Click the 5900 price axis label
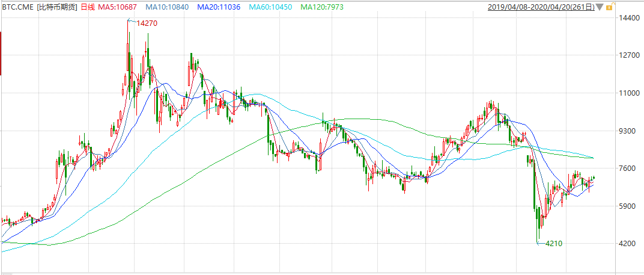This screenshot has width=644, height=275. point(628,206)
